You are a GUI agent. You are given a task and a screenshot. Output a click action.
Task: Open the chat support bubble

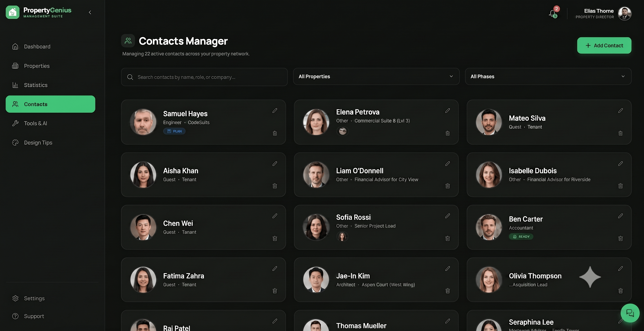[630, 313]
